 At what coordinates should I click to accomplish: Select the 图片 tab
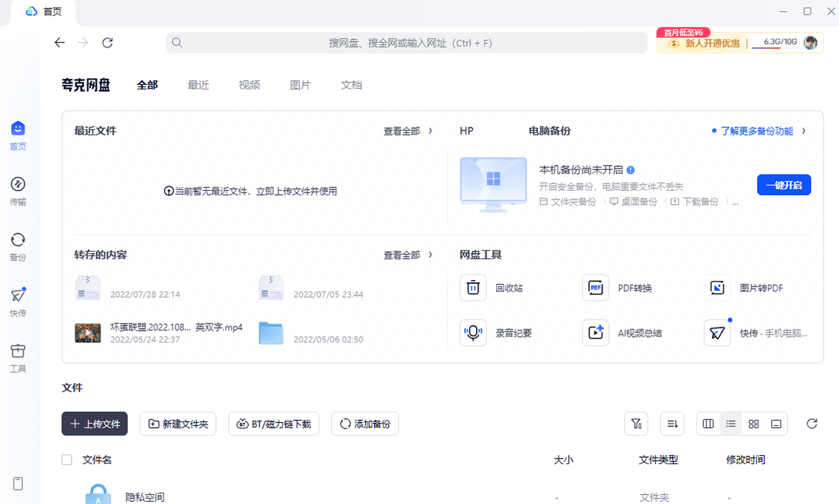301,85
